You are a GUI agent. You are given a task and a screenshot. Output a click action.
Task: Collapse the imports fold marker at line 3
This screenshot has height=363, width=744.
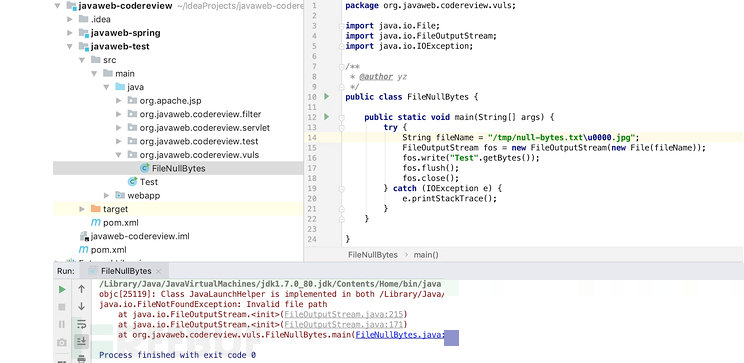tap(341, 26)
